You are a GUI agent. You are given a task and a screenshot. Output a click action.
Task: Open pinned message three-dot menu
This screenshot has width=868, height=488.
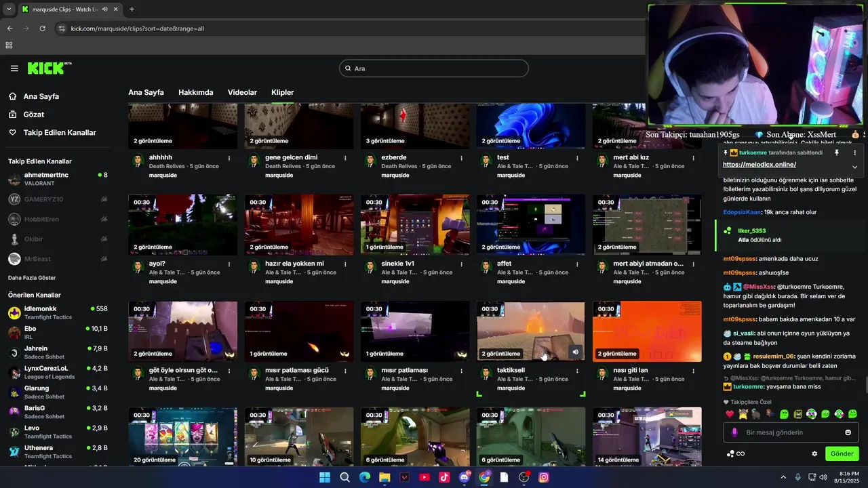(854, 153)
